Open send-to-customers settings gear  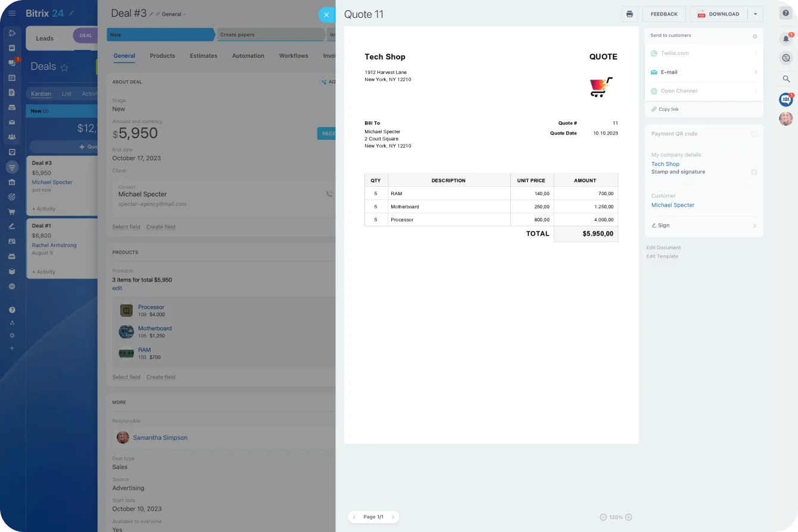tap(755, 36)
